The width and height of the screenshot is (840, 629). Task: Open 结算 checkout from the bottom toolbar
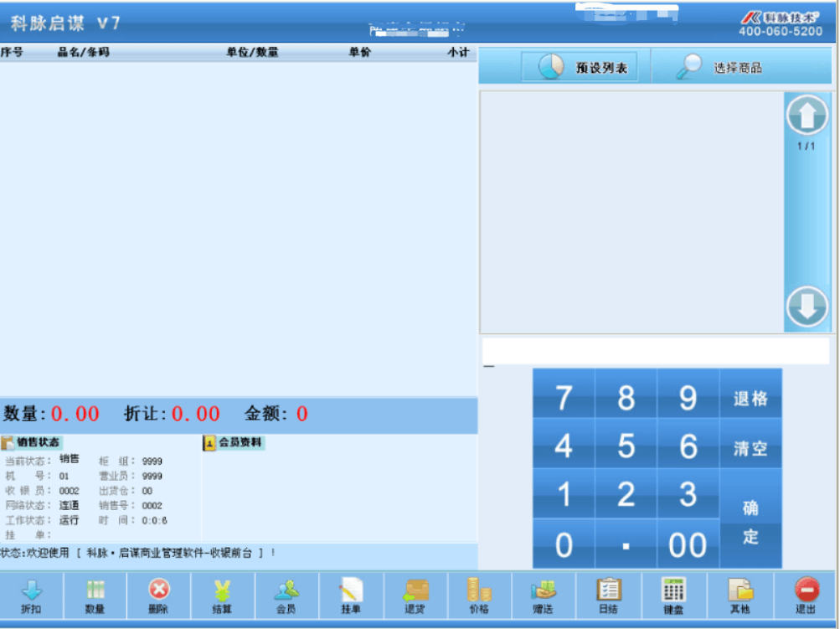[x=222, y=595]
